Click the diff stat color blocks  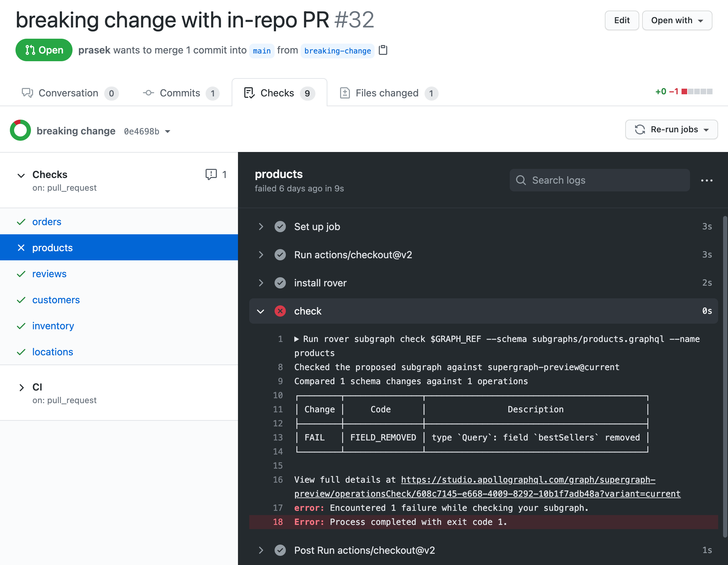[697, 91]
